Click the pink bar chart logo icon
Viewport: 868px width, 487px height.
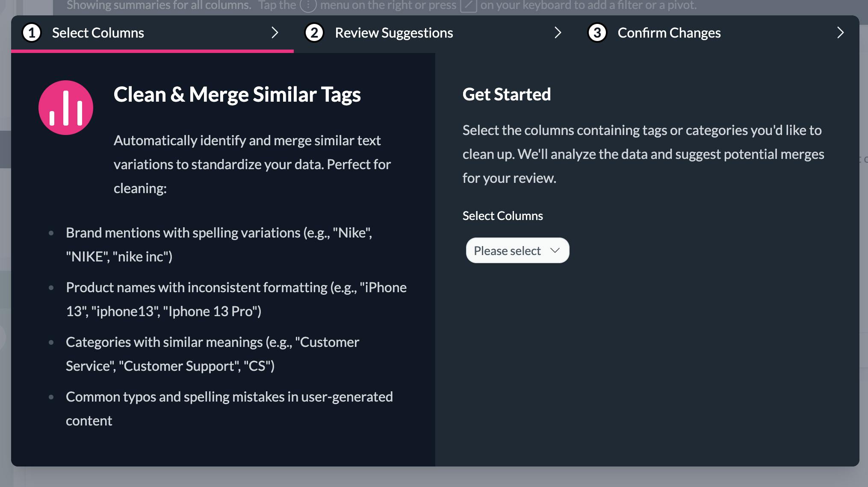click(x=66, y=108)
